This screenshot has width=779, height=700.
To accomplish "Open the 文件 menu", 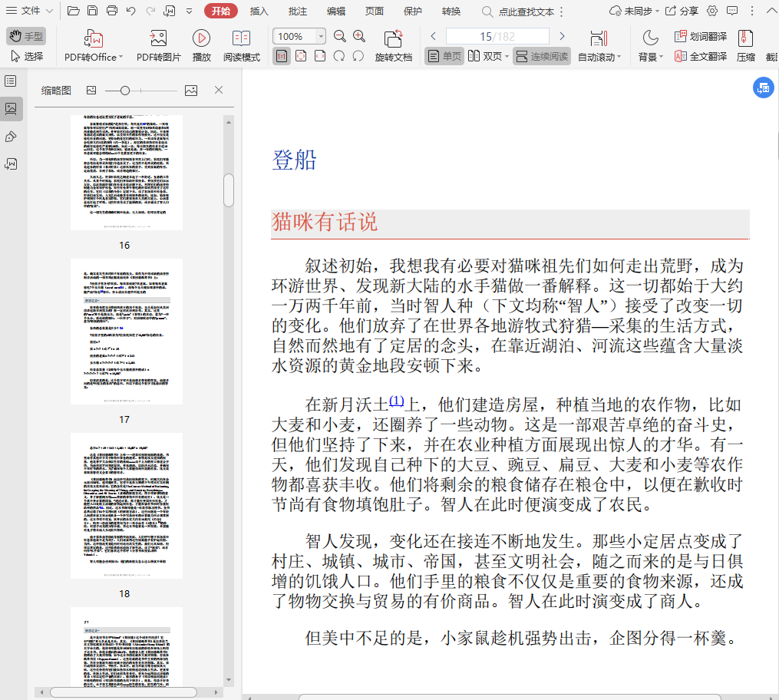I will pyautogui.click(x=29, y=11).
